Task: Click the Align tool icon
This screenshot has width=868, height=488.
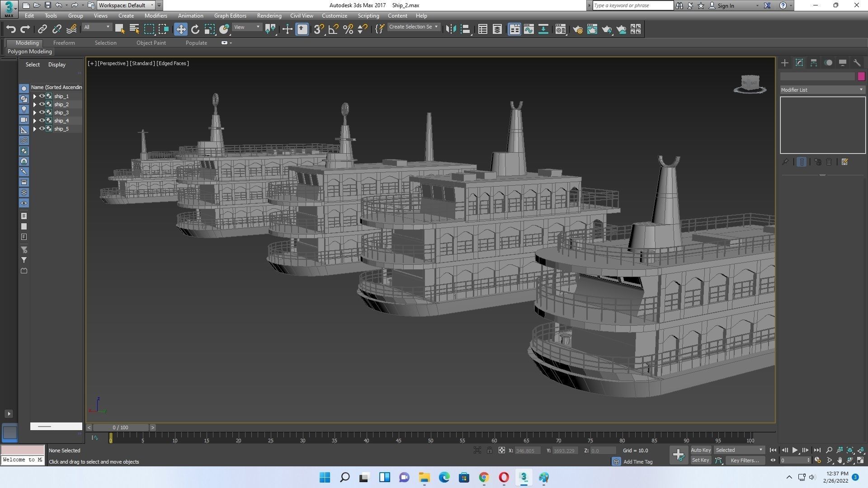Action: tap(466, 29)
